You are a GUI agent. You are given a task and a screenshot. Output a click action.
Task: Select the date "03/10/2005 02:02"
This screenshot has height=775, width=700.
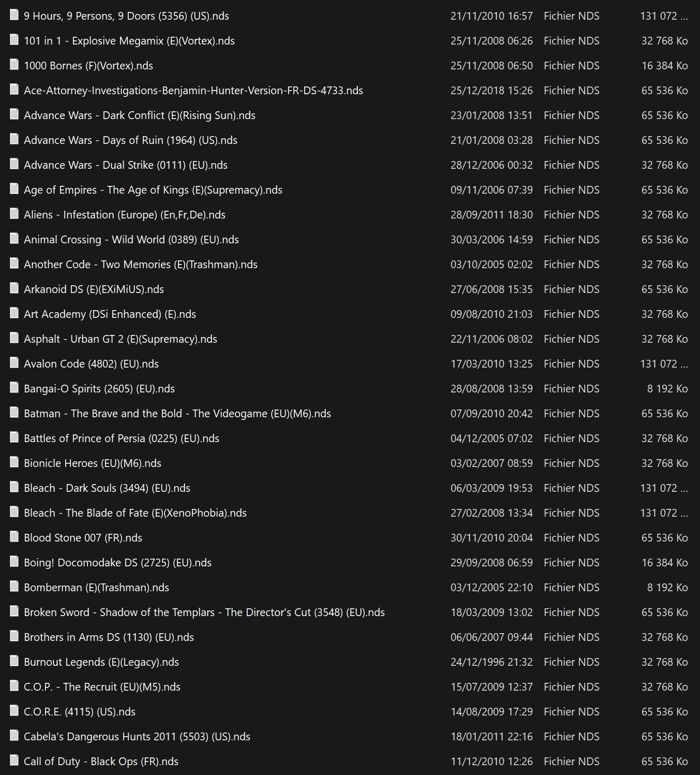coord(492,265)
